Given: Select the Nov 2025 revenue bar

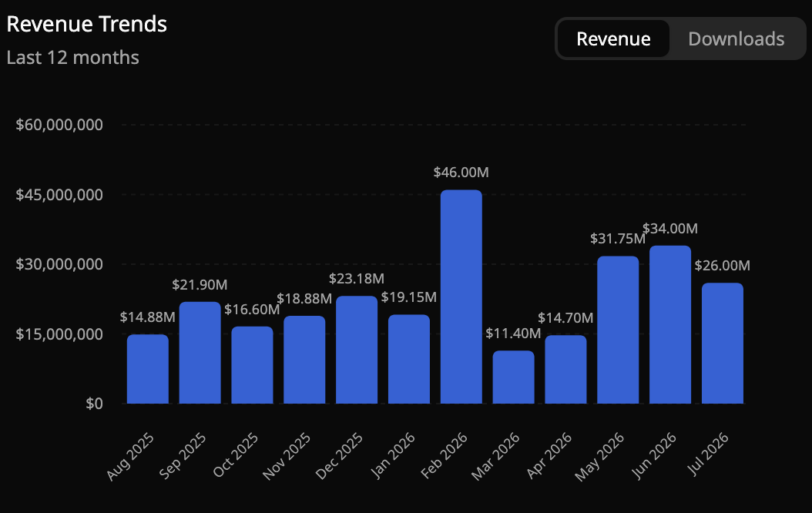Looking at the screenshot, I should click(x=304, y=360).
